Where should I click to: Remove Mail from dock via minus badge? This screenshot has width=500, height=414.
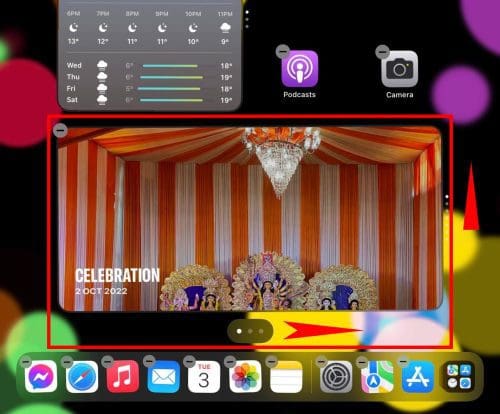(x=149, y=361)
